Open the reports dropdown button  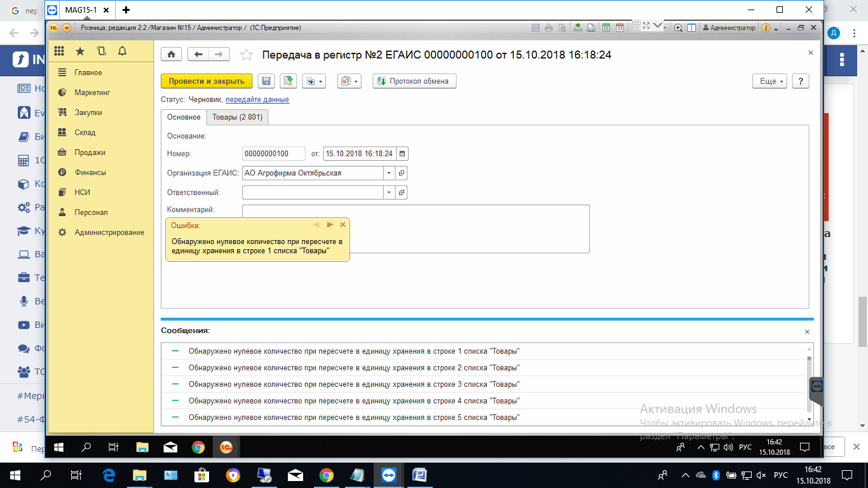click(349, 81)
